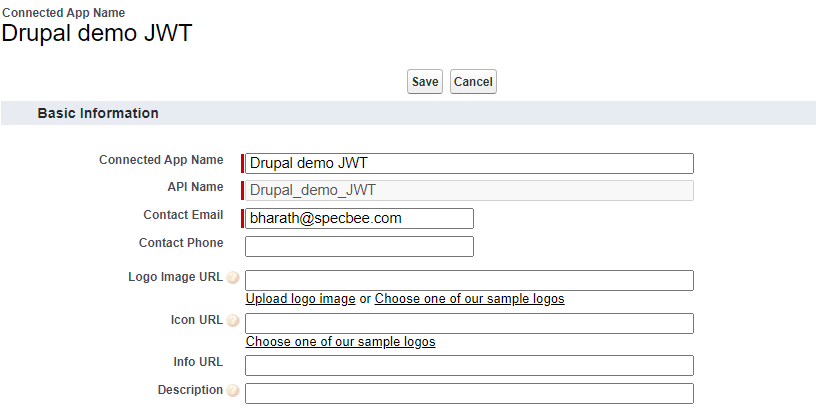Viewport: 816px width, 411px height.
Task: Click into the Description field
Action: (469, 394)
